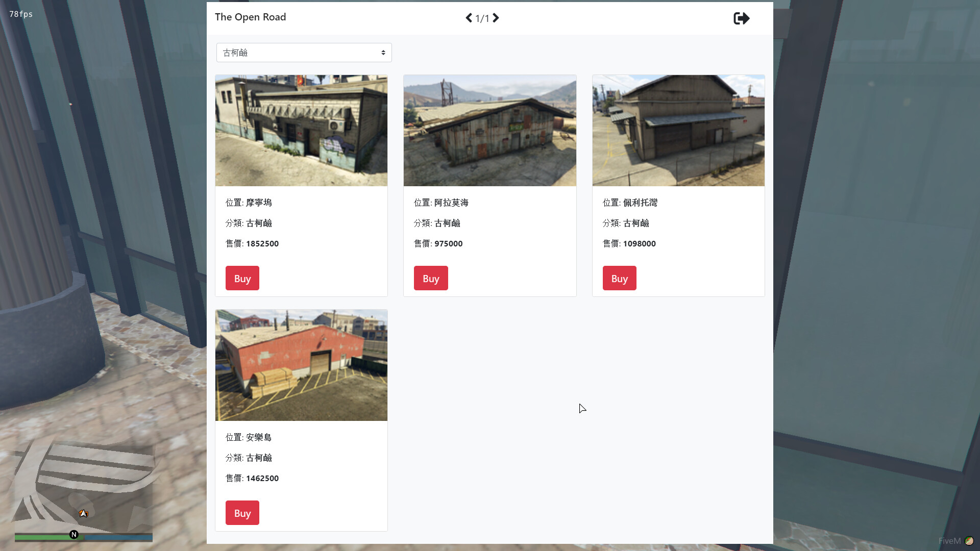980x551 pixels.
Task: Click the next page arrow icon
Action: [x=496, y=18]
